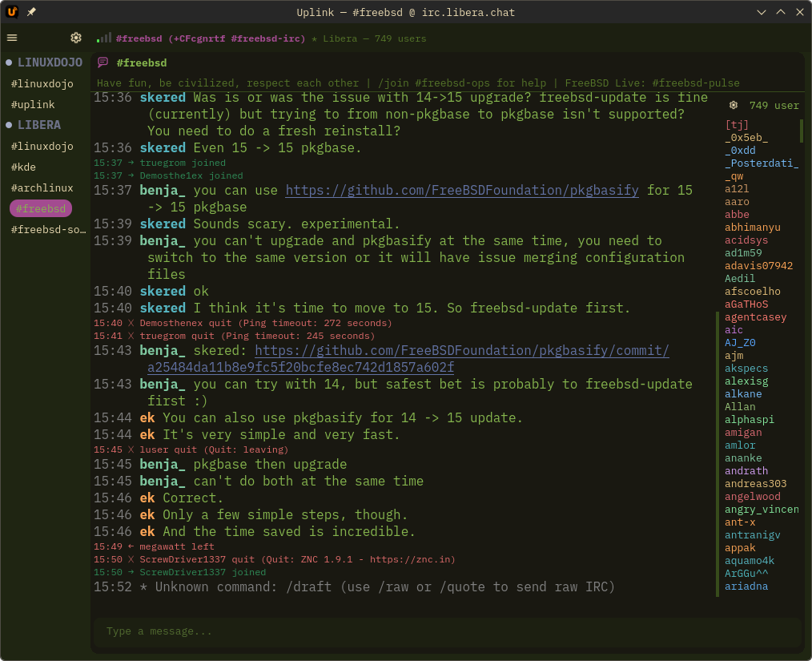Select user agentcasey in user list
The image size is (812, 661).
[x=756, y=317]
